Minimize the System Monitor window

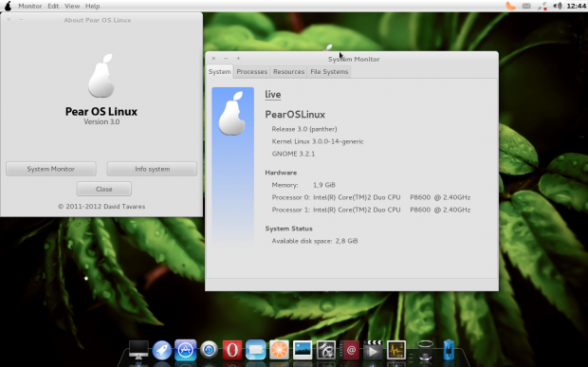(226, 59)
